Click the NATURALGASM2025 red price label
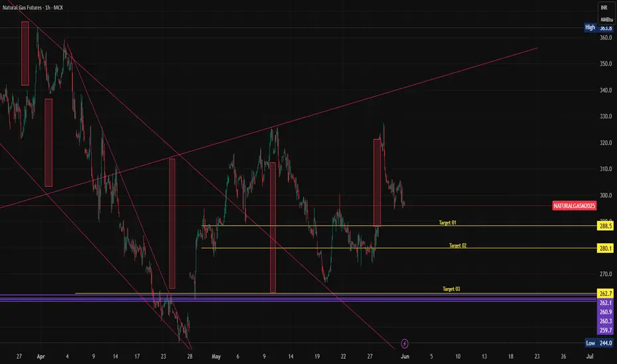 pyautogui.click(x=574, y=206)
